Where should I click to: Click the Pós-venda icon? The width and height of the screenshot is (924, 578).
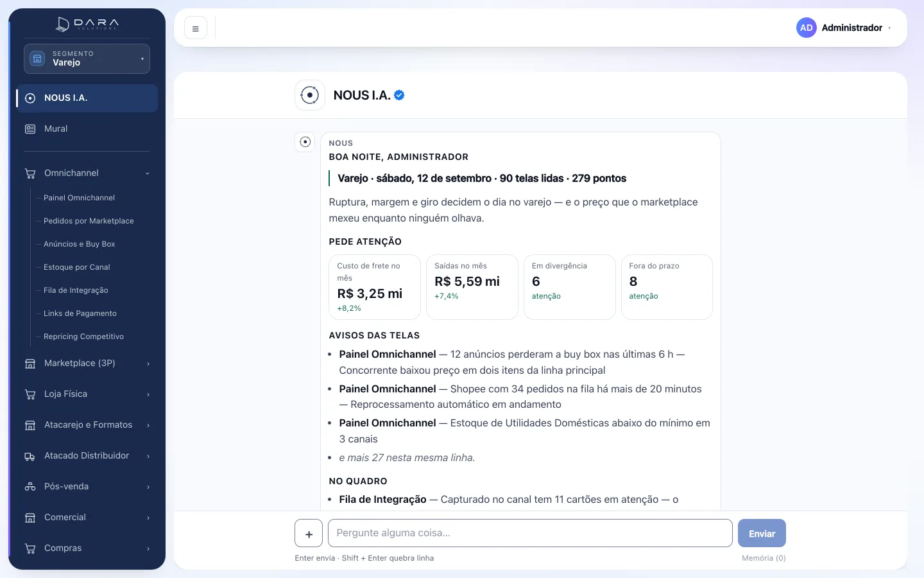(x=30, y=487)
